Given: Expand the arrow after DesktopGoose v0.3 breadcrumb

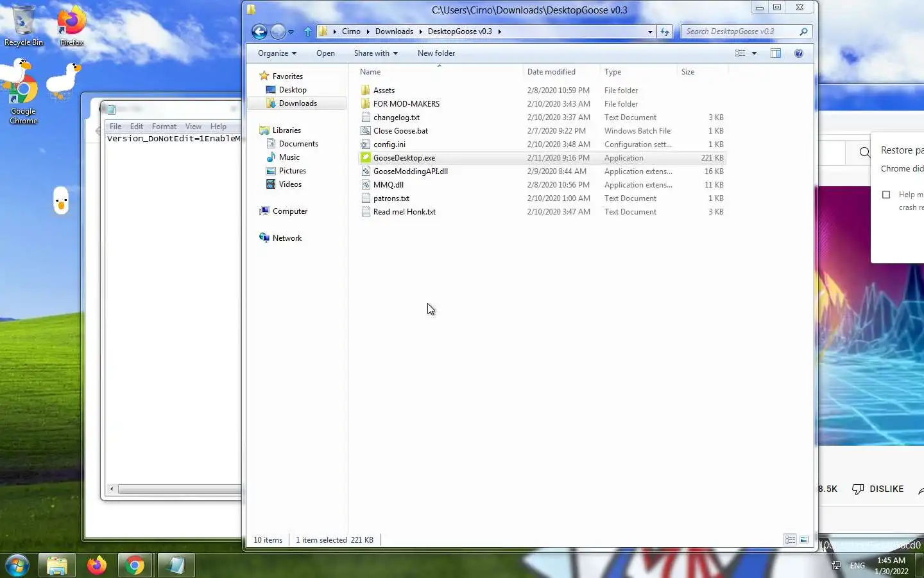Looking at the screenshot, I should (x=499, y=31).
